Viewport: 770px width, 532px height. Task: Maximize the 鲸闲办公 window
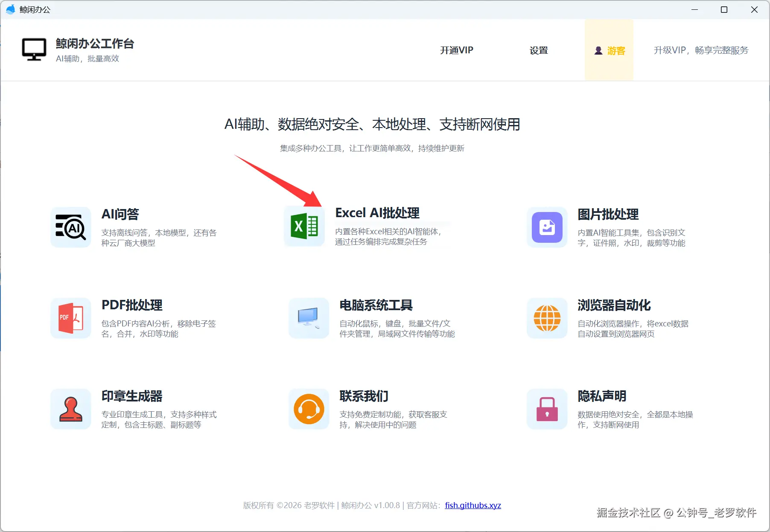[724, 9]
